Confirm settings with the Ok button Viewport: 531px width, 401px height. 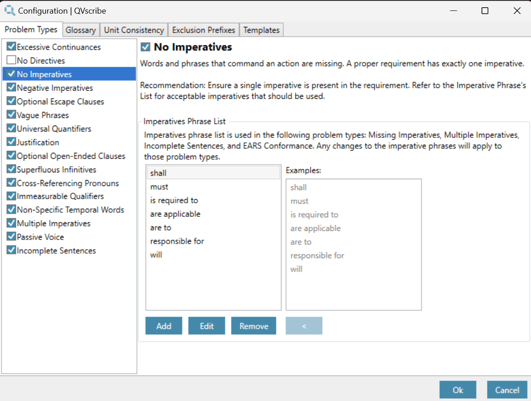458,390
